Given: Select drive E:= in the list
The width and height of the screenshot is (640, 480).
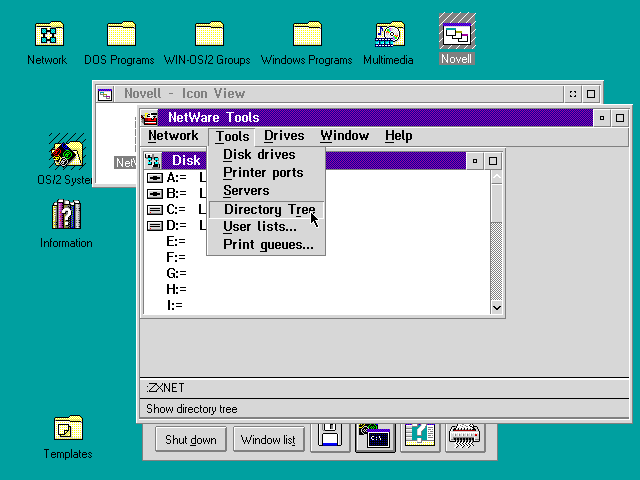Looking at the screenshot, I should pos(176,242).
